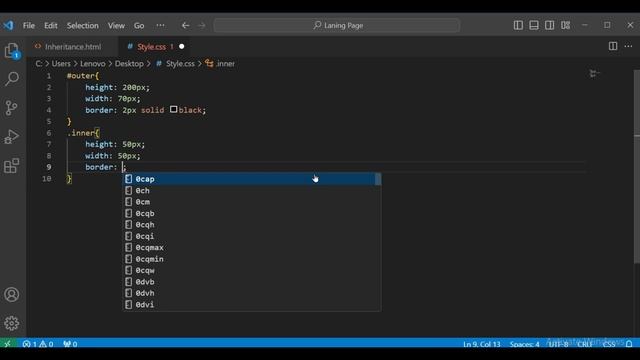Click the ports forwarded status indicator
This screenshot has width=640, height=360.
pos(70,344)
